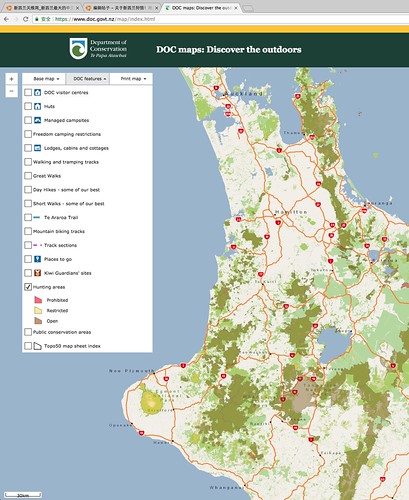Focus the browser address bar URL

pyautogui.click(x=105, y=19)
